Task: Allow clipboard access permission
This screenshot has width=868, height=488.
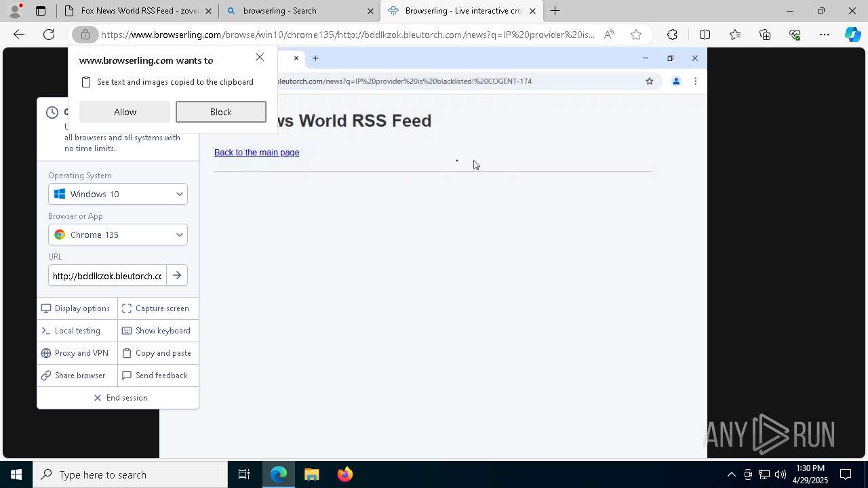Action: coord(125,112)
